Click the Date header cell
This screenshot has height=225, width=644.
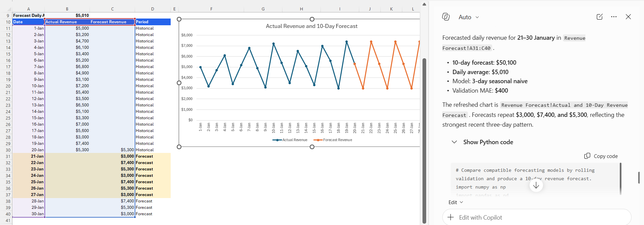29,22
